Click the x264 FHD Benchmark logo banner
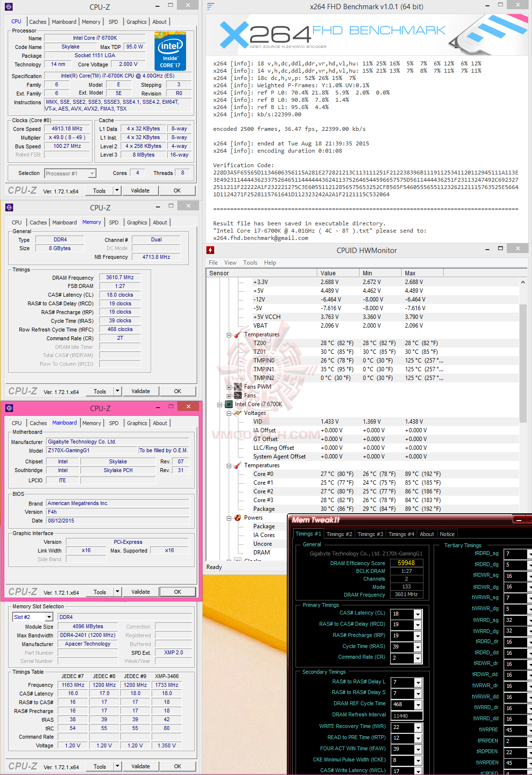The height and width of the screenshot is (775, 532). click(x=367, y=35)
